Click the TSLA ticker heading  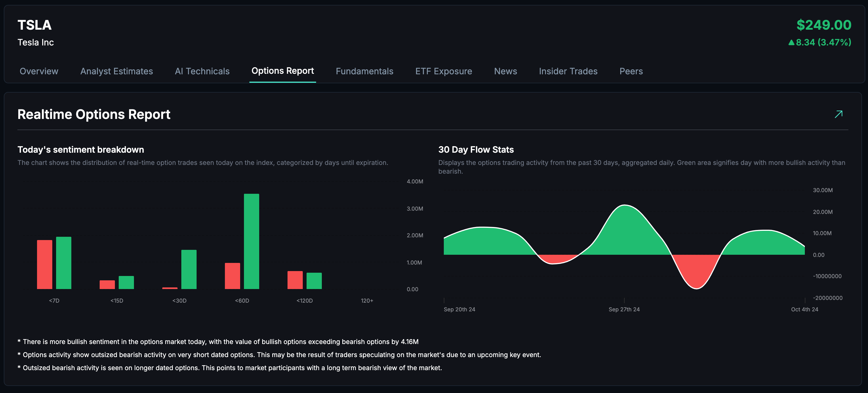(34, 25)
